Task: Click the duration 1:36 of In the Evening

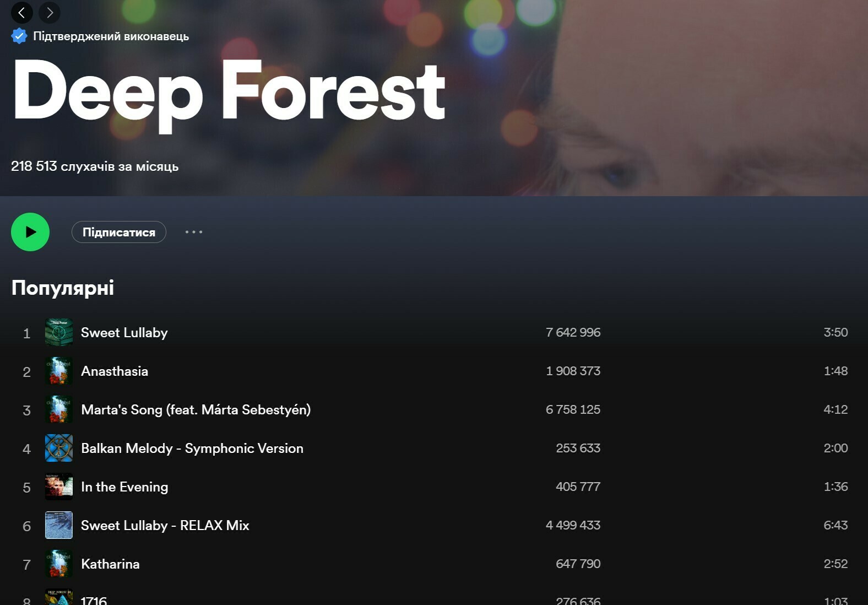Action: point(836,487)
